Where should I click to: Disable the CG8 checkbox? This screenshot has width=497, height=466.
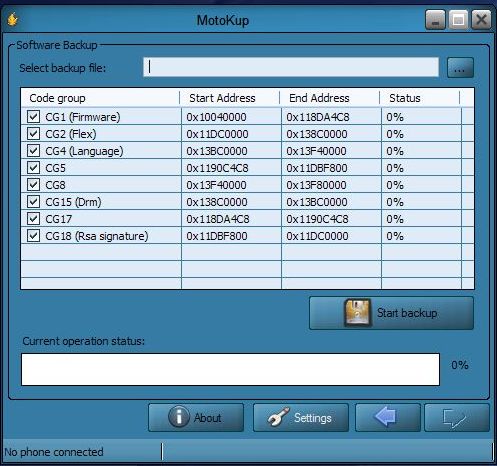pos(33,185)
